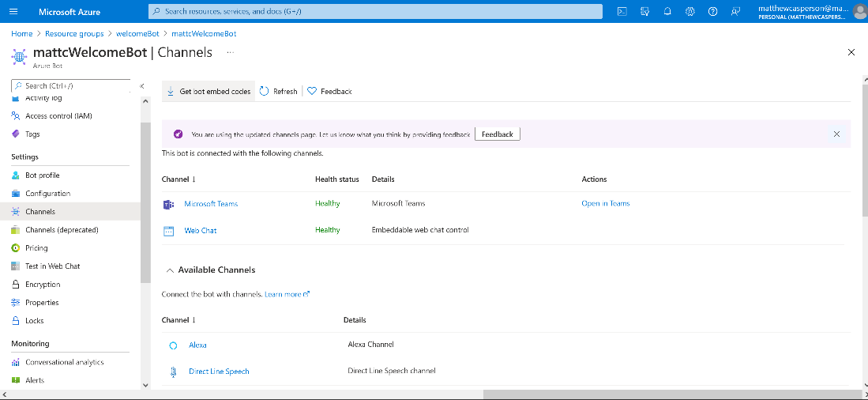Click Open in Teams action
Image resolution: width=868 pixels, height=400 pixels.
pyautogui.click(x=606, y=203)
